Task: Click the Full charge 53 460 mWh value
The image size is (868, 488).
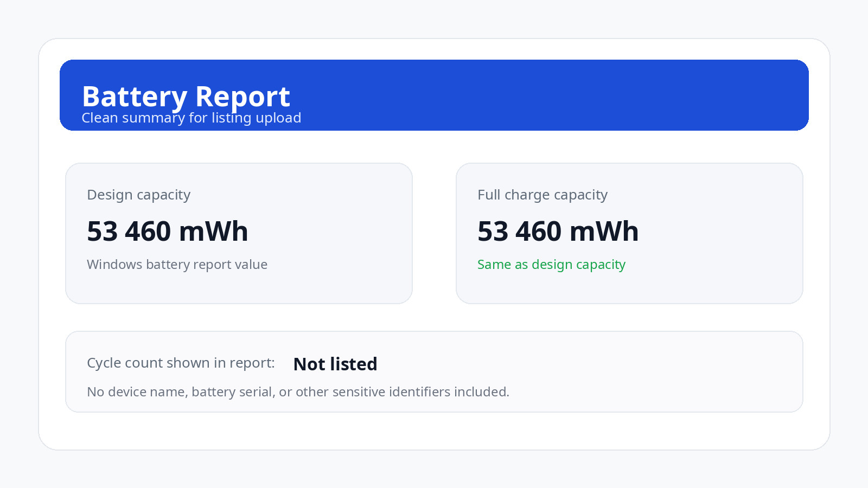Action: 558,232
